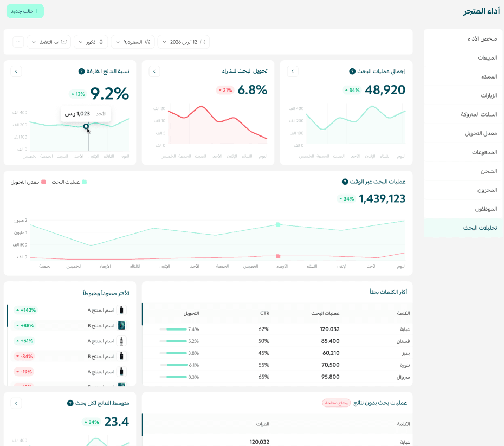The height and width of the screenshot is (446, 504).
Task: Click the المرات column header
Action: (263, 424)
